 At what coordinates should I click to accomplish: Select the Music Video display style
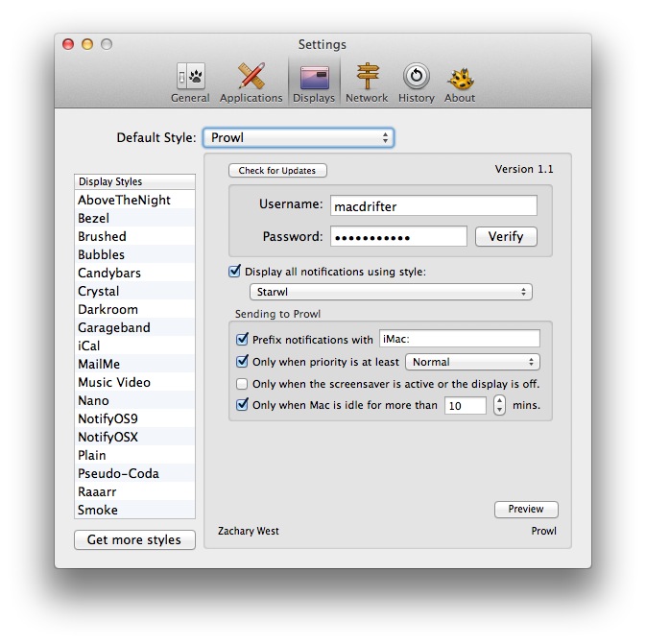[134, 382]
